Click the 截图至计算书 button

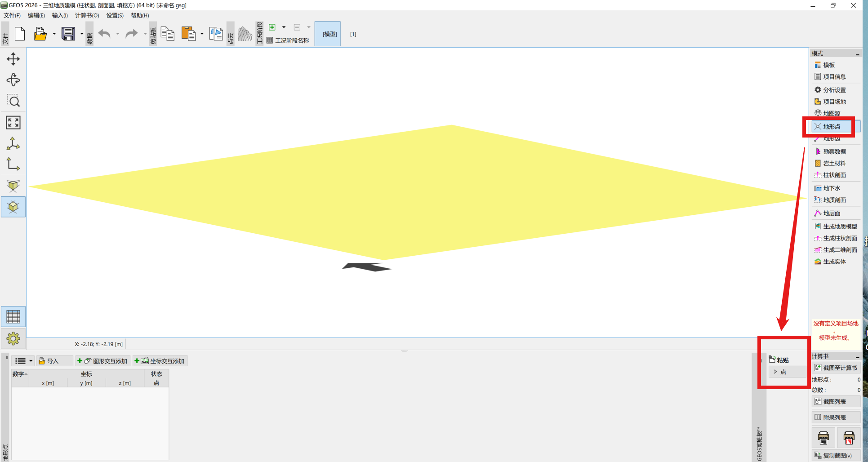tap(836, 368)
